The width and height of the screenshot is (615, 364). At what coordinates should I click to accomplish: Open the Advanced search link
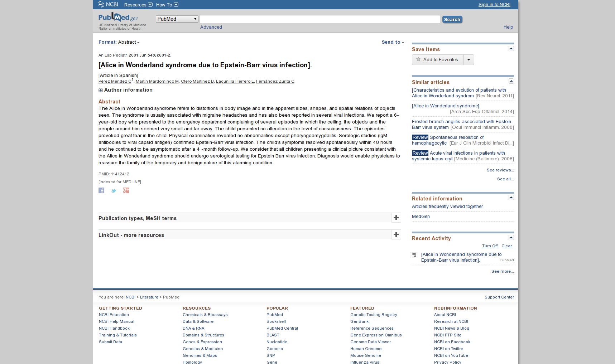click(211, 27)
